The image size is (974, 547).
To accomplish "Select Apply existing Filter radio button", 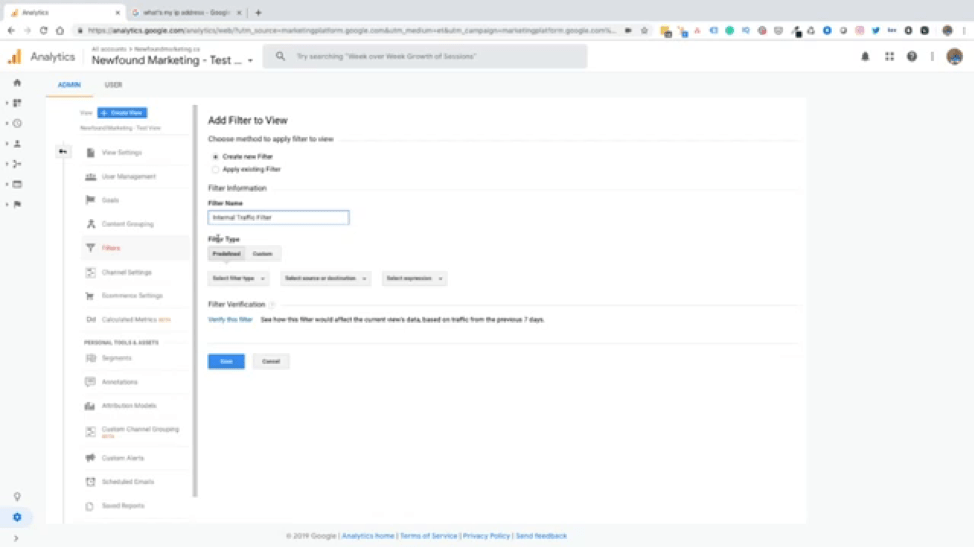I will pyautogui.click(x=216, y=170).
